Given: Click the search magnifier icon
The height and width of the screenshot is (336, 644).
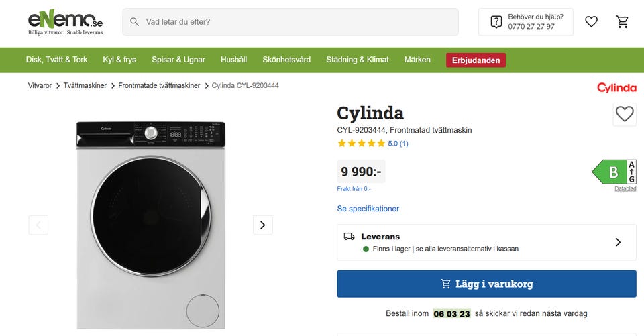Looking at the screenshot, I should 135,22.
